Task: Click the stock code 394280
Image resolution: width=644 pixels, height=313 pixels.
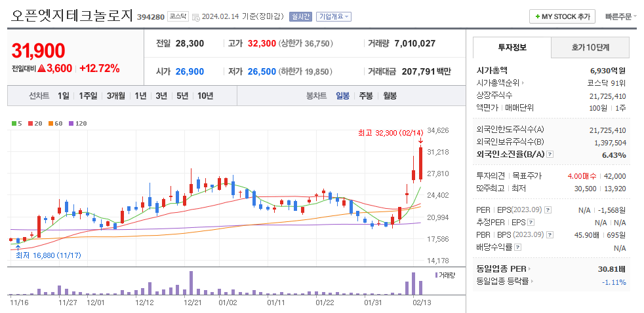Action: click(151, 17)
